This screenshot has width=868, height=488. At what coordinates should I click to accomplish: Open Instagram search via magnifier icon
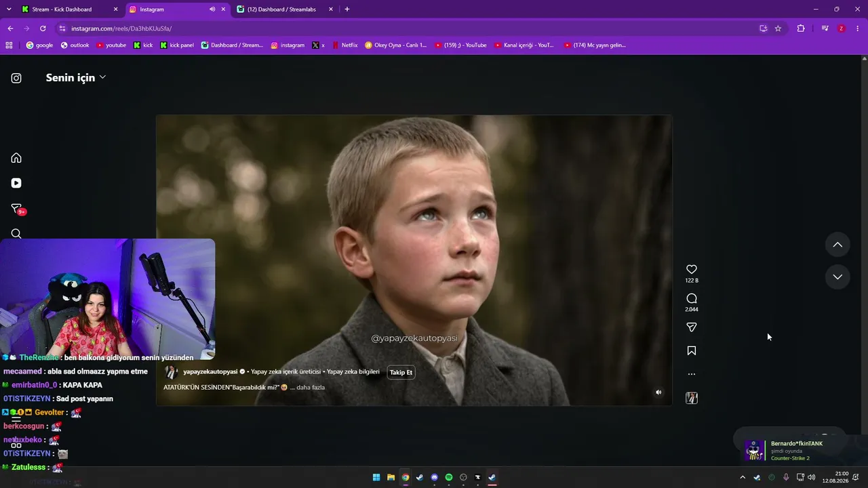(x=16, y=234)
